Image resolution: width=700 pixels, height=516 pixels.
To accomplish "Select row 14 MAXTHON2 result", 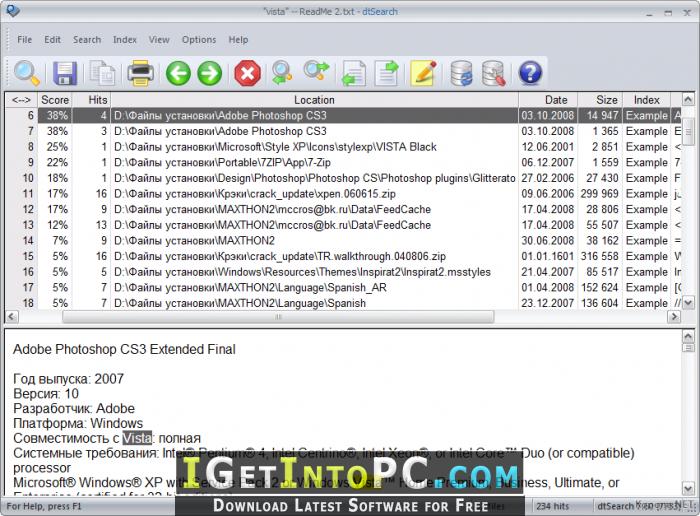I will point(344,241).
